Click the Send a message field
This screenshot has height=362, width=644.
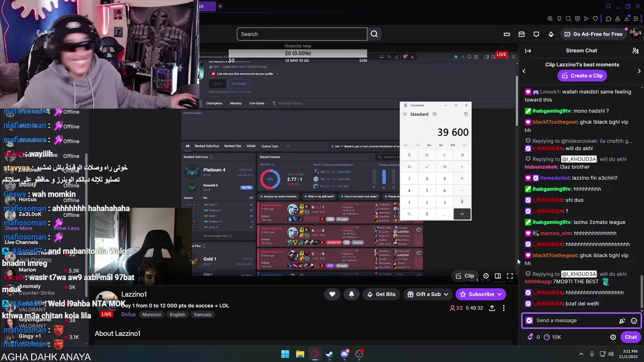click(581, 321)
